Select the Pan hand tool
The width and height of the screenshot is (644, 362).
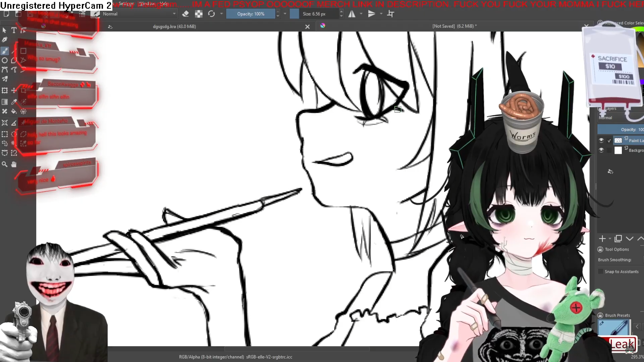(14, 164)
